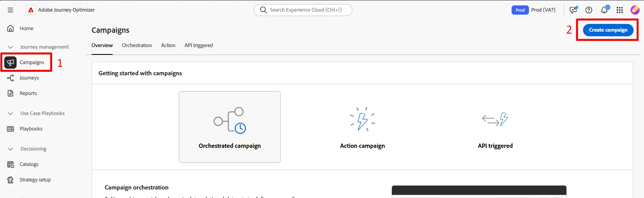Viewport: 644px width, 198px height.
Task: Click the API triggered arrows icon
Action: [x=495, y=119]
